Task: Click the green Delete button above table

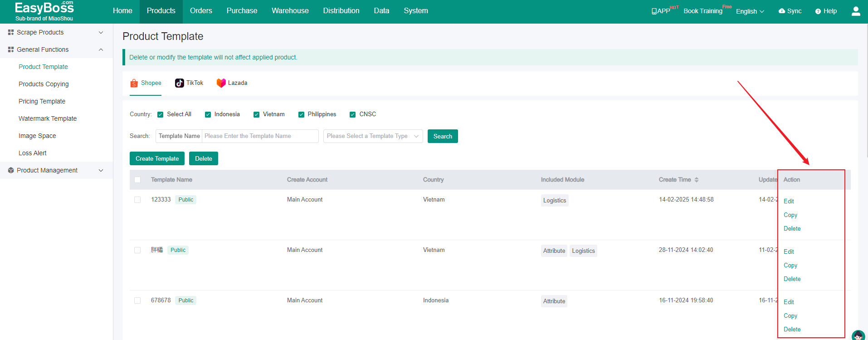Action: 204,158
